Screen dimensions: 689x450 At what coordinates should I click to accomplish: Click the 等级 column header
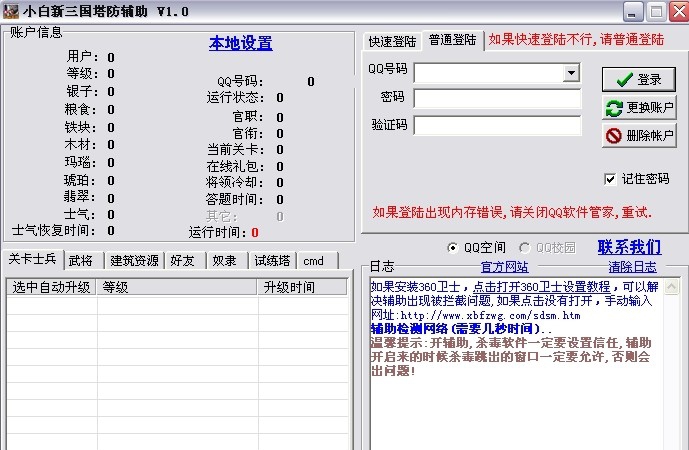pyautogui.click(x=177, y=287)
